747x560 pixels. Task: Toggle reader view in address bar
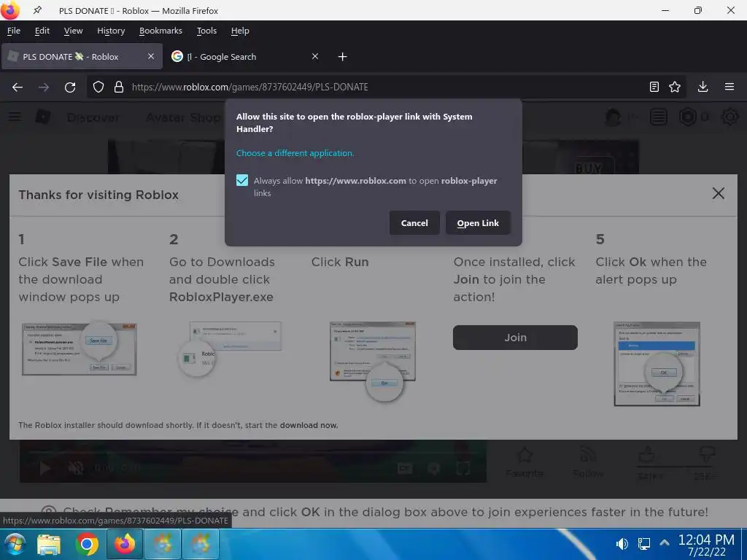point(654,87)
